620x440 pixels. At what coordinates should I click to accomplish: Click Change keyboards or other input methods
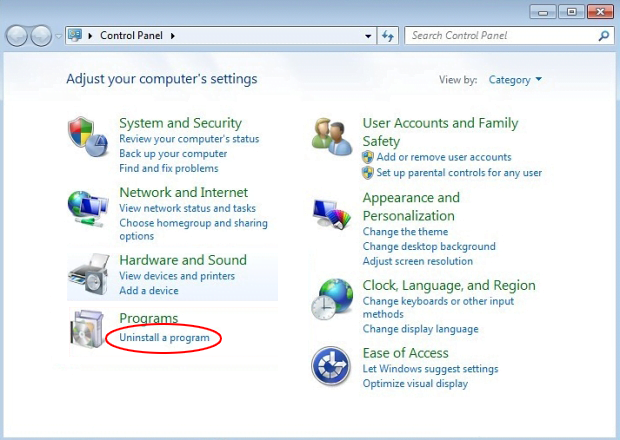(438, 307)
